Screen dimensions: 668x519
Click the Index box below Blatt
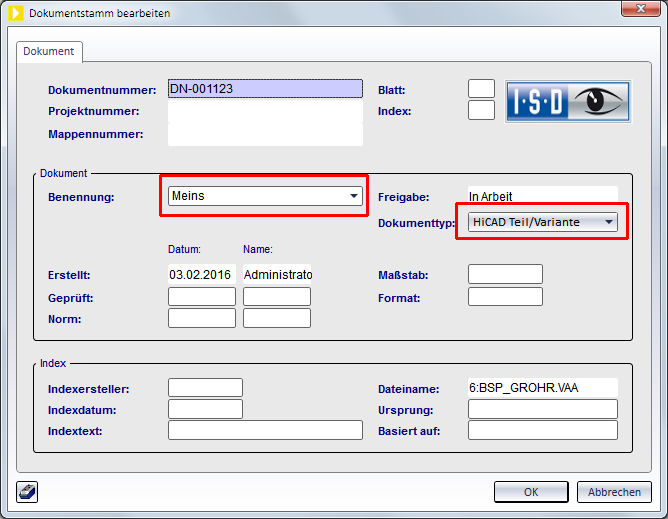481,110
